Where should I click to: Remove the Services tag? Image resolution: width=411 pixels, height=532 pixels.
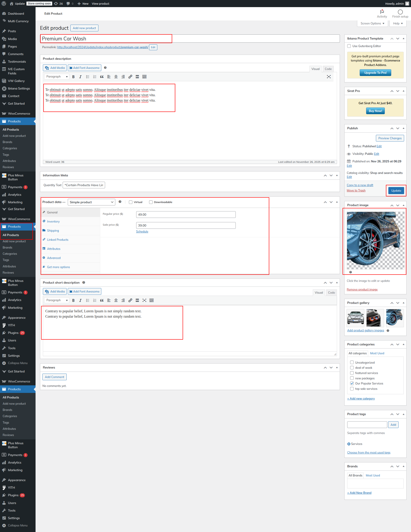(349, 444)
